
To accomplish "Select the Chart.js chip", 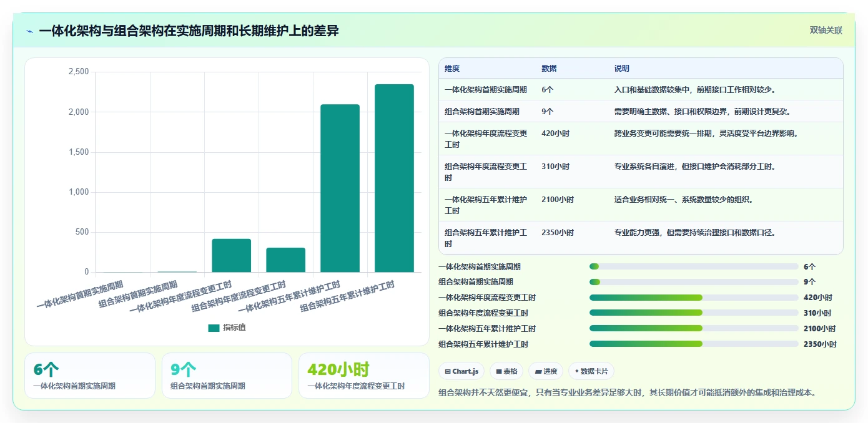I will (461, 371).
